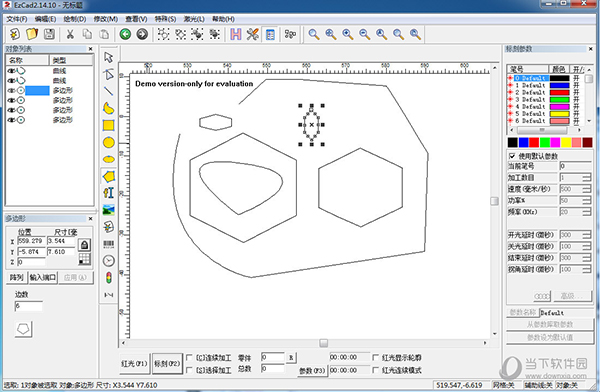Select the Circle drawing tool
Screen dimensions: 600x392
tap(109, 142)
